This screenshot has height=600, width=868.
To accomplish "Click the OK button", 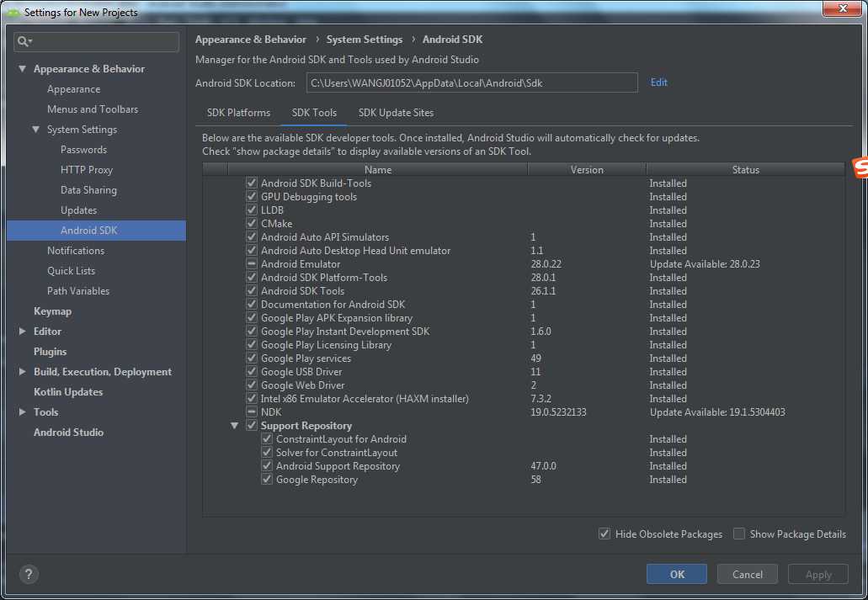I will click(676, 574).
